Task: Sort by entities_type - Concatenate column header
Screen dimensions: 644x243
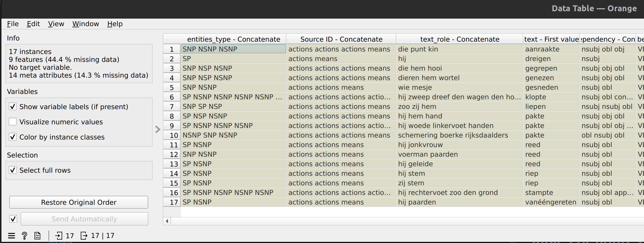Action: (x=234, y=39)
